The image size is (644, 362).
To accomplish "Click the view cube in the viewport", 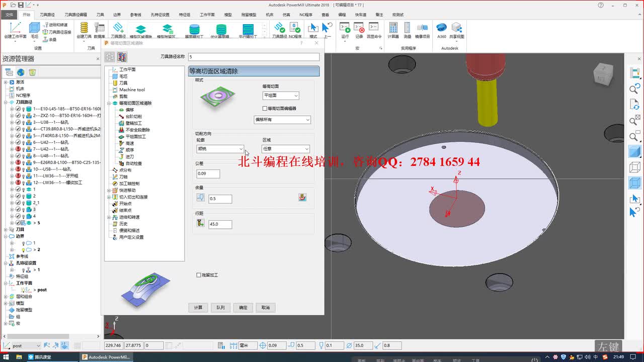I will pyautogui.click(x=603, y=75).
